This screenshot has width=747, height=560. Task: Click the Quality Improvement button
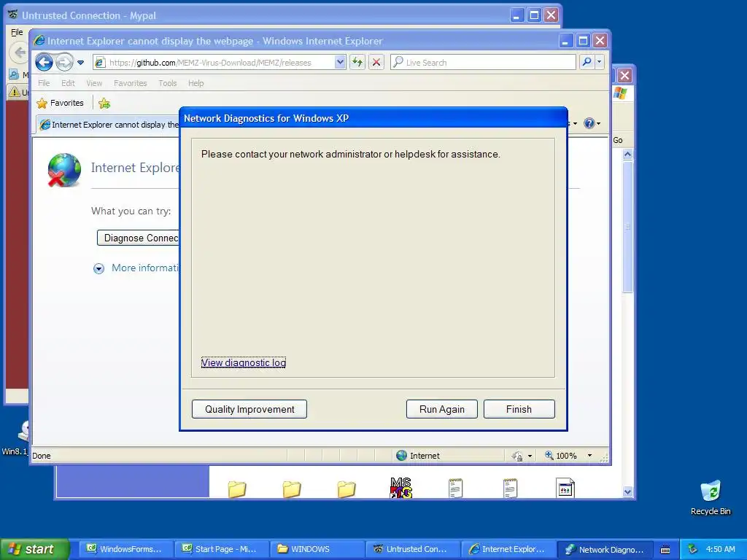pyautogui.click(x=249, y=409)
